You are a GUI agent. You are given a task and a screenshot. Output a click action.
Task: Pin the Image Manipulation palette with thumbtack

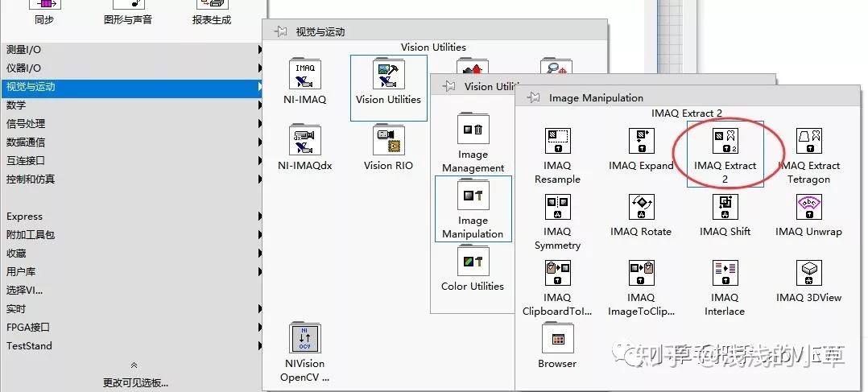click(533, 97)
